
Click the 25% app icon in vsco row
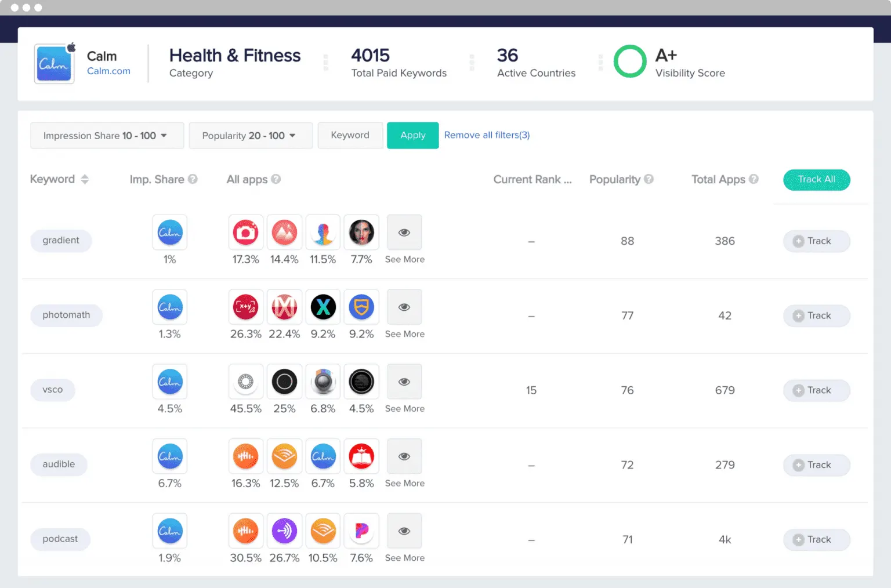(x=284, y=382)
